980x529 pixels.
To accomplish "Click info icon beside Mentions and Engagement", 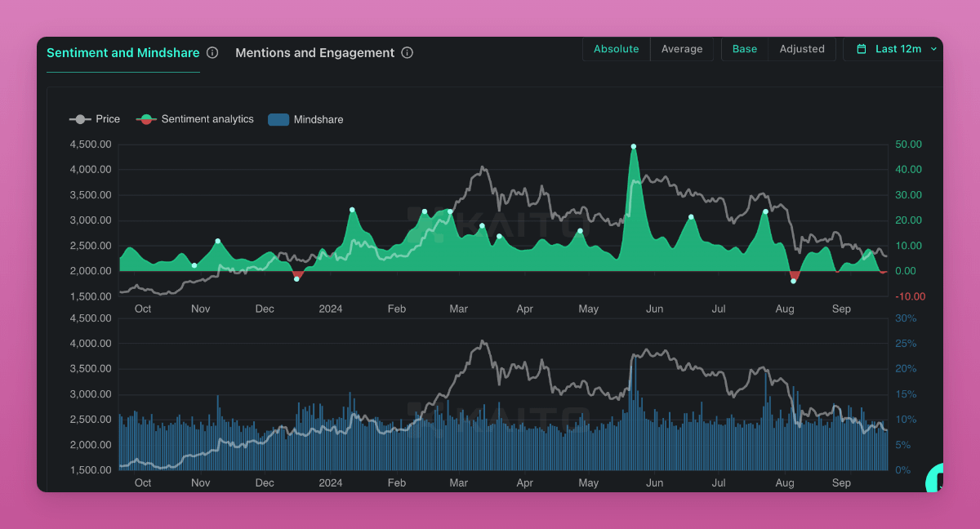I will [408, 53].
